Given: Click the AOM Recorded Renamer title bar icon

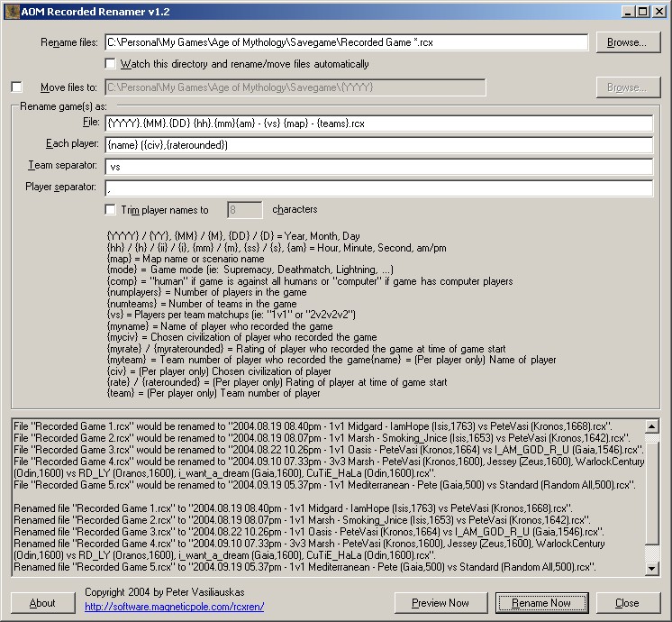Looking at the screenshot, I should pos(12,12).
